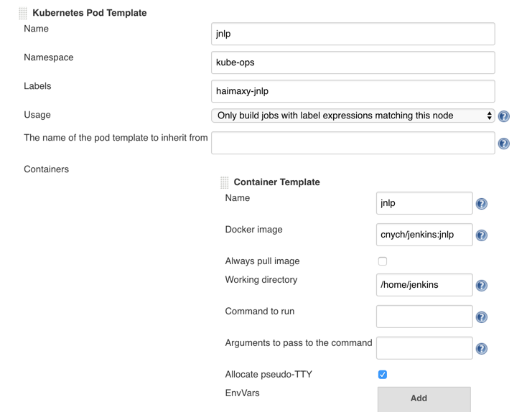Grab the Container Template drag handle
This screenshot has width=532, height=412.
pos(225,182)
